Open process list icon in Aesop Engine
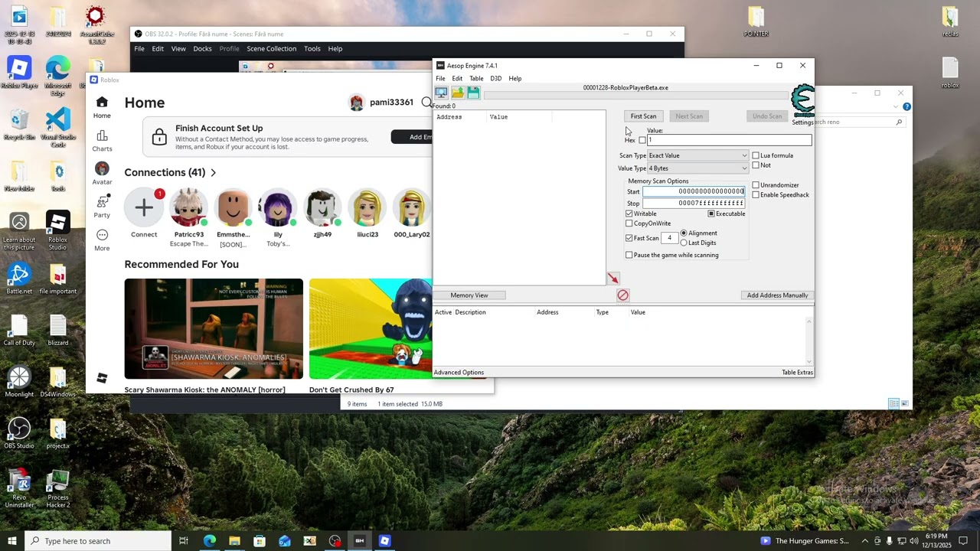This screenshot has height=551, width=980. point(441,93)
